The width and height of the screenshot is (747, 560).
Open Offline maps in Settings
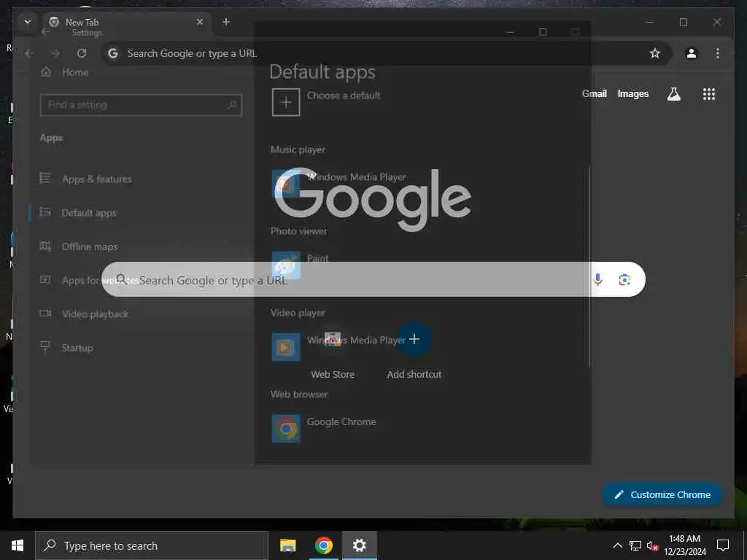pos(79,246)
